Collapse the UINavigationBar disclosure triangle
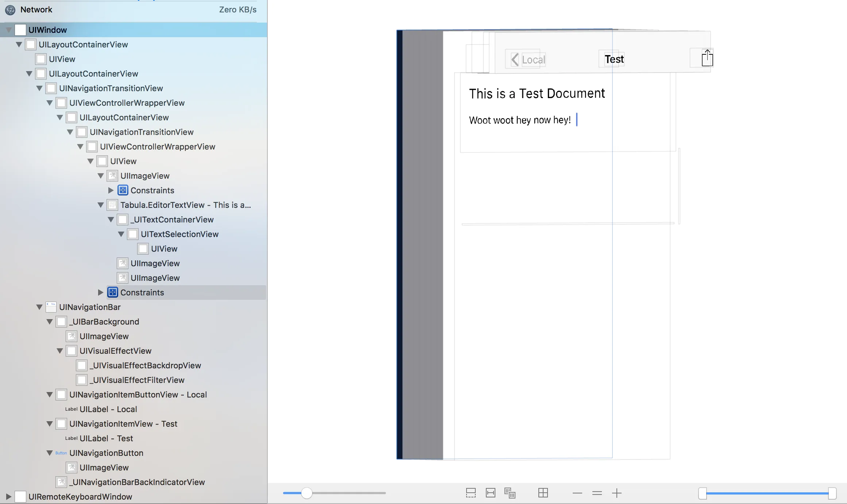Screen dimensions: 847x504 39,307
